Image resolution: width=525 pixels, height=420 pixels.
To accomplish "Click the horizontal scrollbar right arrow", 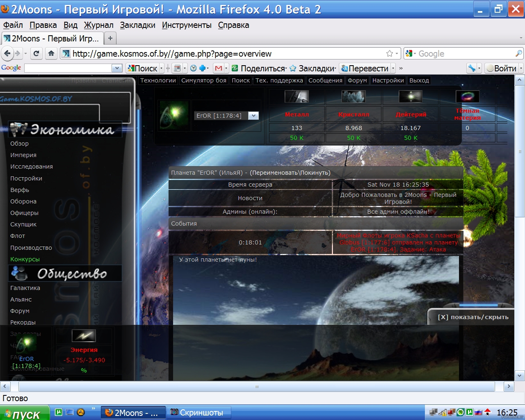I will coord(509,386).
